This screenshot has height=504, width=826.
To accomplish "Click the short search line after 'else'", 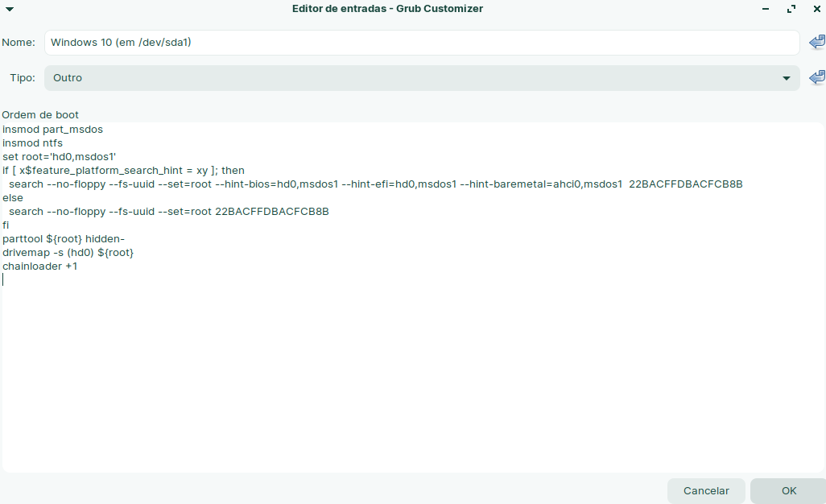I will [x=168, y=212].
